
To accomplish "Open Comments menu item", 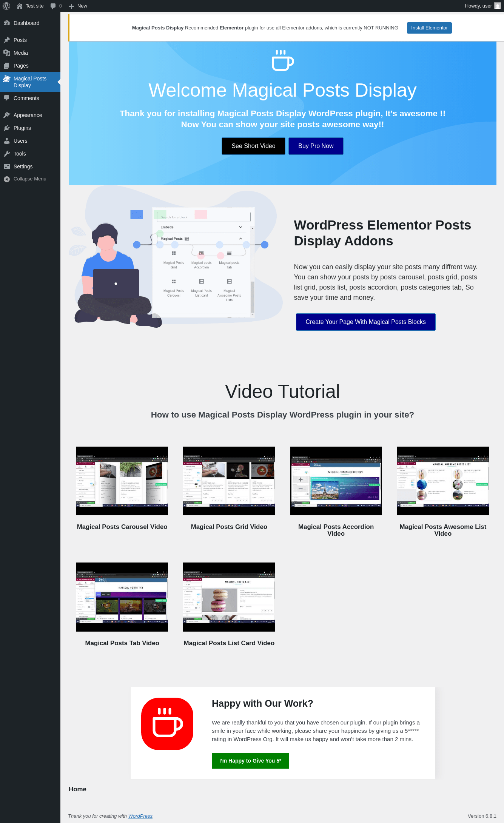I will [30, 98].
